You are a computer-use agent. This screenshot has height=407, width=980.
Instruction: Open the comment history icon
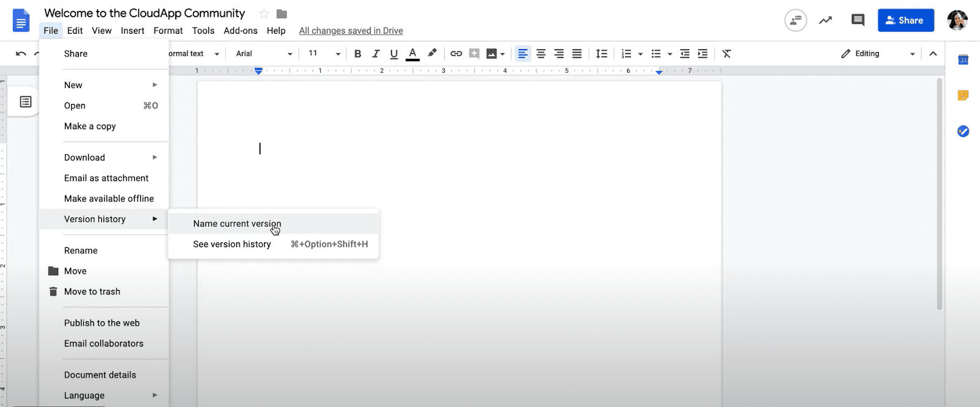(x=858, y=20)
